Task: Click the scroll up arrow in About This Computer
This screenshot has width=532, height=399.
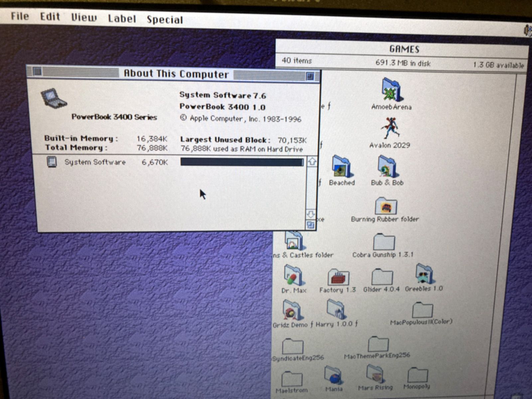Action: [x=312, y=162]
